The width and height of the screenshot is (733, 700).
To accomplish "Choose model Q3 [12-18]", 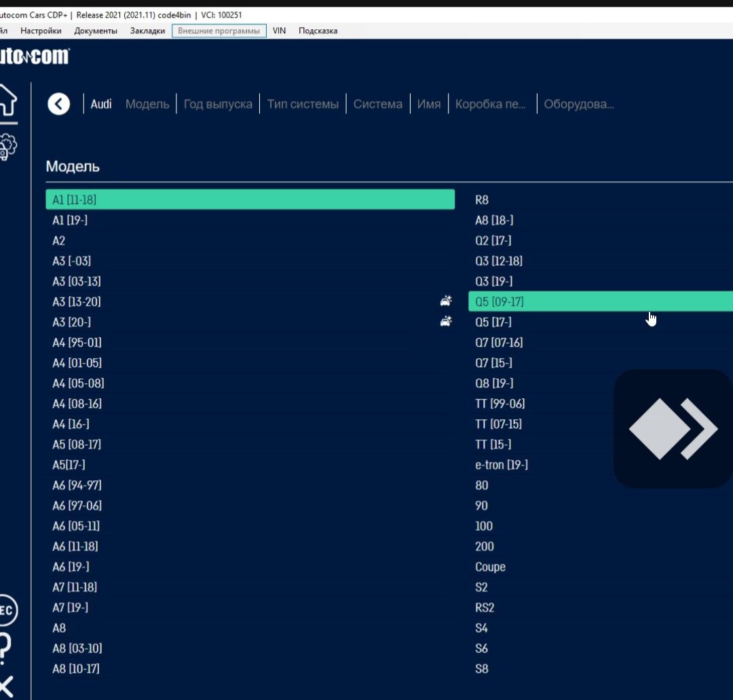I will 601,260.
